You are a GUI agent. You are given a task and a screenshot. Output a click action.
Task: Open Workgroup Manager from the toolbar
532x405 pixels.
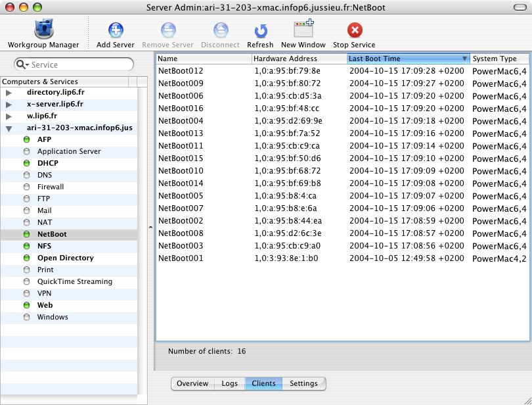pos(43,30)
